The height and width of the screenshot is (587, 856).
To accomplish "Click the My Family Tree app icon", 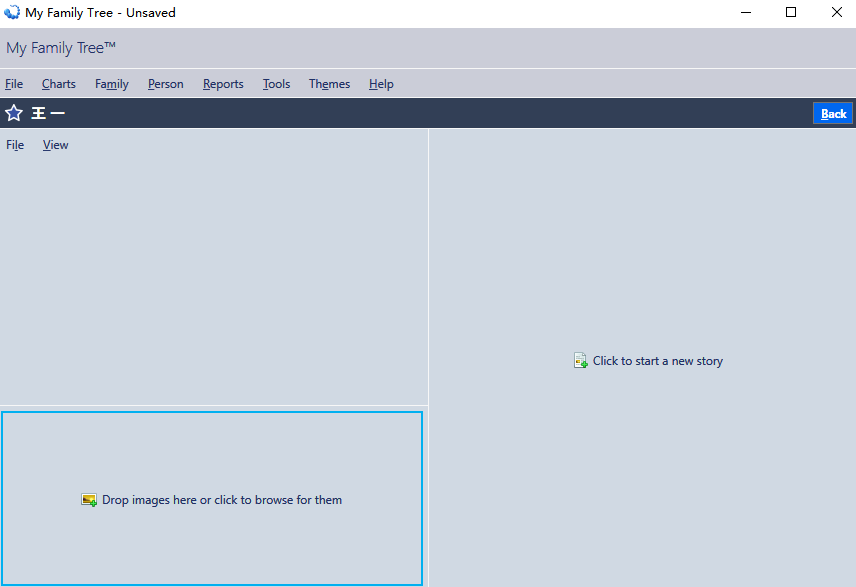I will coord(11,12).
